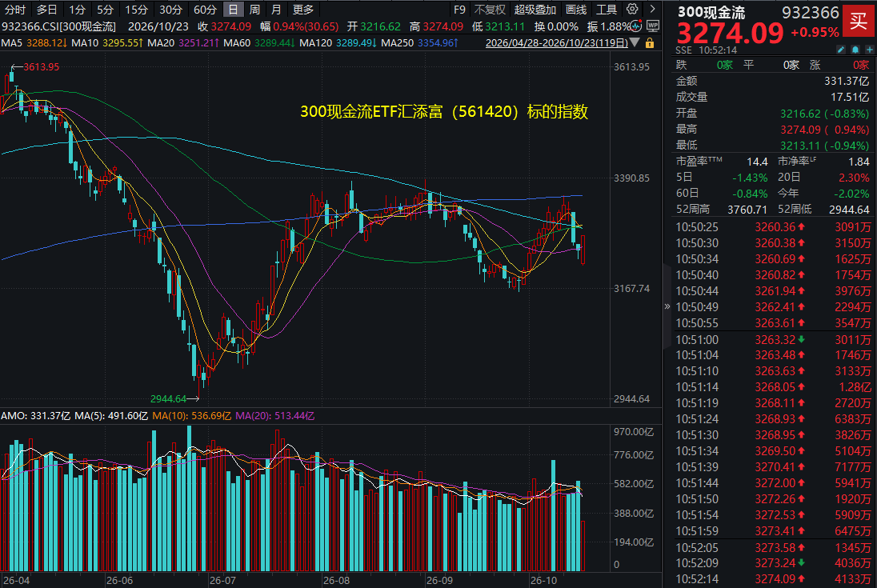Open the 更多 more timeframes menu
The image size is (877, 588).
pos(303,10)
